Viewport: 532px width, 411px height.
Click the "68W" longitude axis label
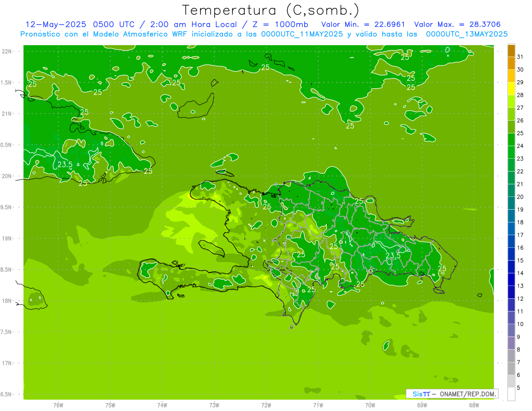pos(474,405)
